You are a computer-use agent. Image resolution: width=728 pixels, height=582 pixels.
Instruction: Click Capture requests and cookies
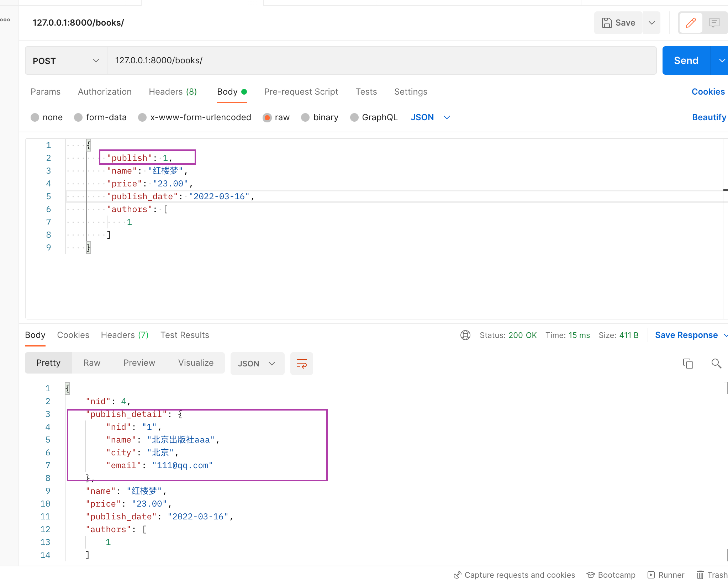(514, 575)
